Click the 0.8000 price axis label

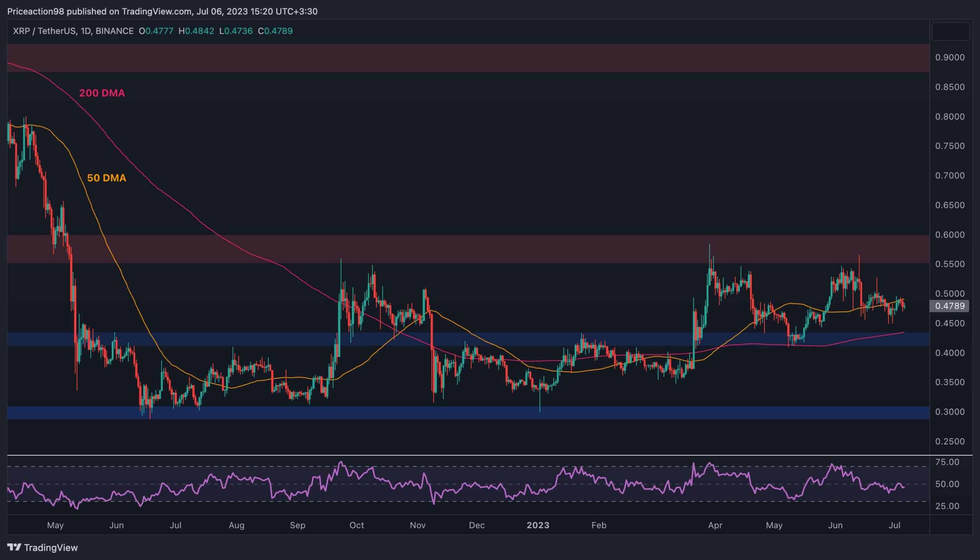950,117
